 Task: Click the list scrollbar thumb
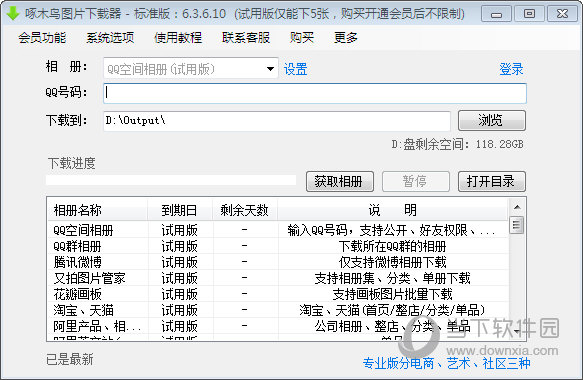pyautogui.click(x=516, y=225)
